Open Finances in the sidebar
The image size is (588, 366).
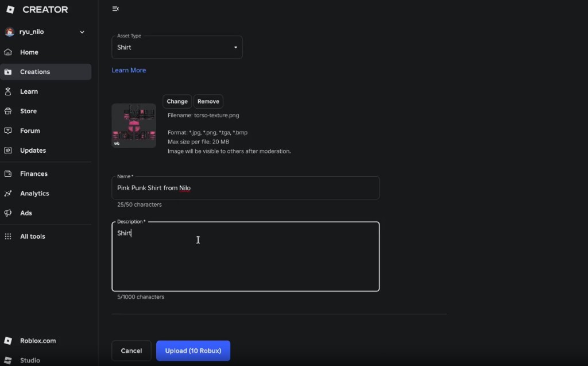(46, 174)
